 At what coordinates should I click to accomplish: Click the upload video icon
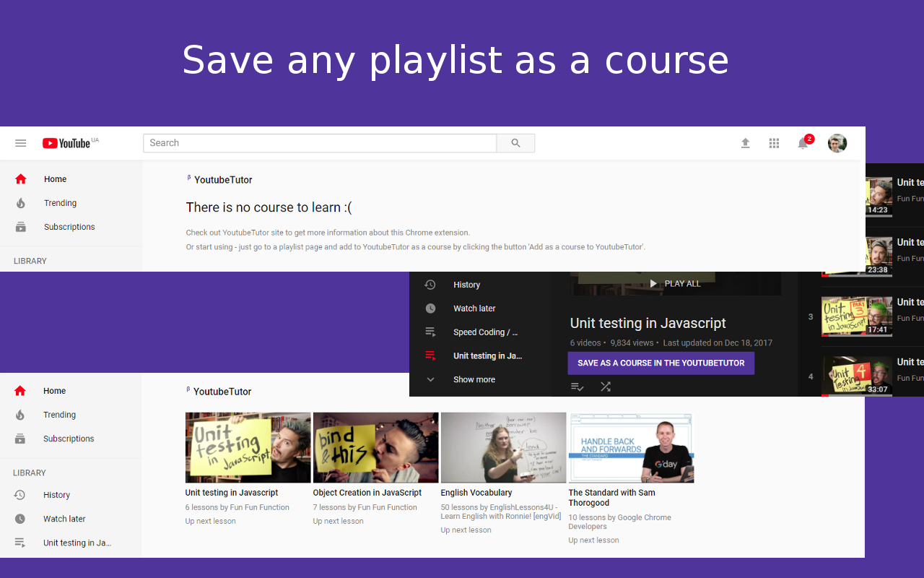point(746,143)
